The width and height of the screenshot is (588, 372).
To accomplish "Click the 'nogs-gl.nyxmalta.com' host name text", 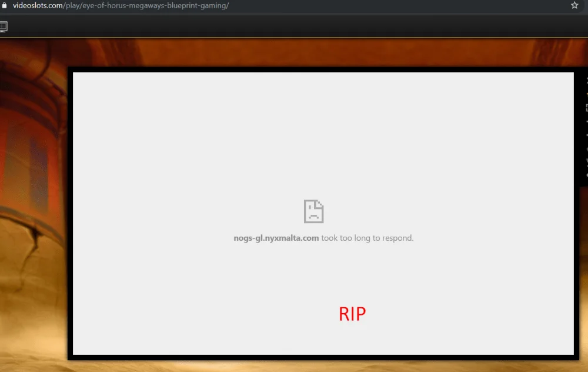I will click(x=276, y=238).
